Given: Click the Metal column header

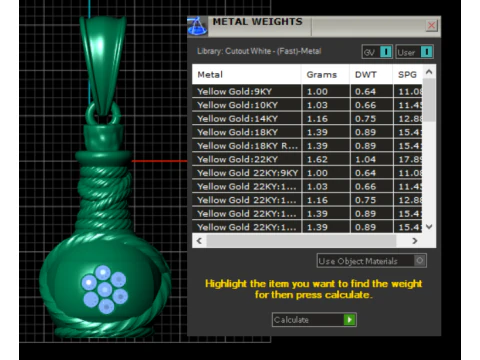Looking at the screenshot, I should pyautogui.click(x=246, y=74).
